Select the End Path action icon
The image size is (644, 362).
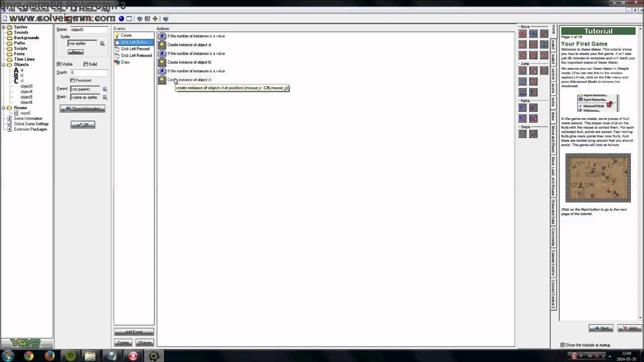(x=533, y=108)
